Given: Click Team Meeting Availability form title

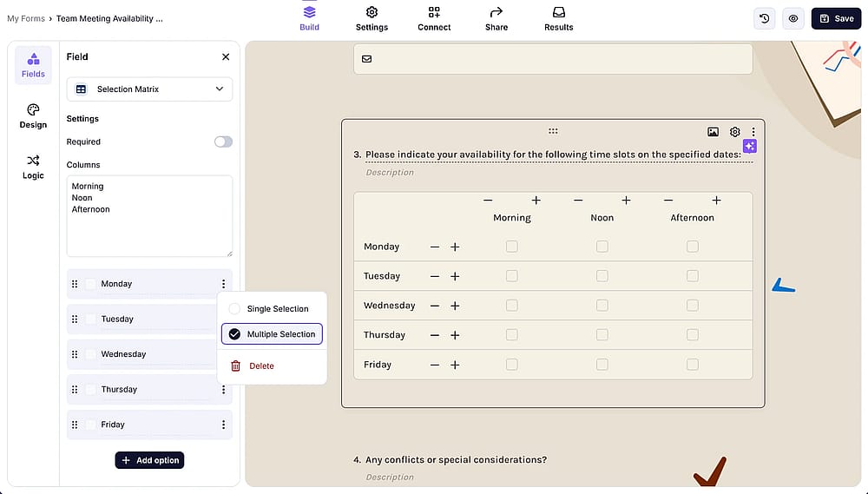Looking at the screenshot, I should click(109, 18).
